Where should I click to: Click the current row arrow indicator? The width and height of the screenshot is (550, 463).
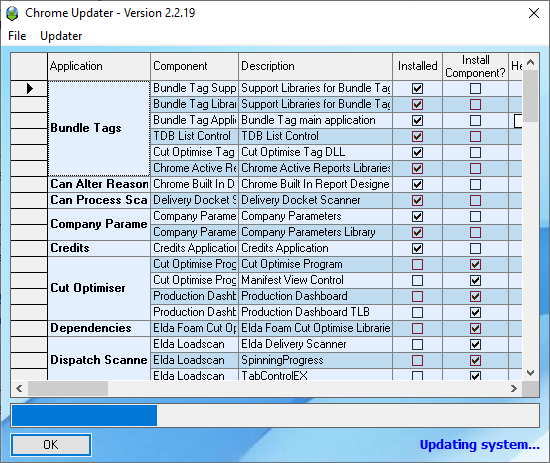coord(29,88)
